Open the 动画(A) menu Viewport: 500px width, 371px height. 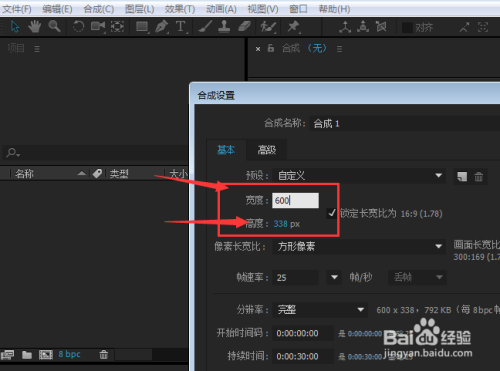click(x=221, y=9)
